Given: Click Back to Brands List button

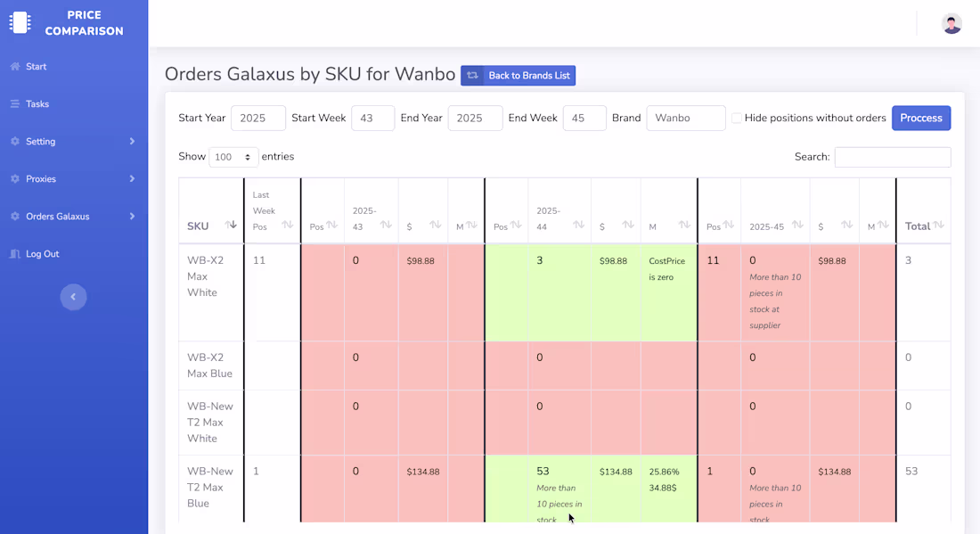Looking at the screenshot, I should [518, 76].
